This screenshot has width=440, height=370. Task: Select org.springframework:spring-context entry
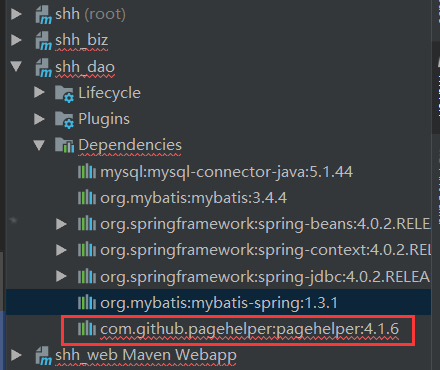[265, 250]
